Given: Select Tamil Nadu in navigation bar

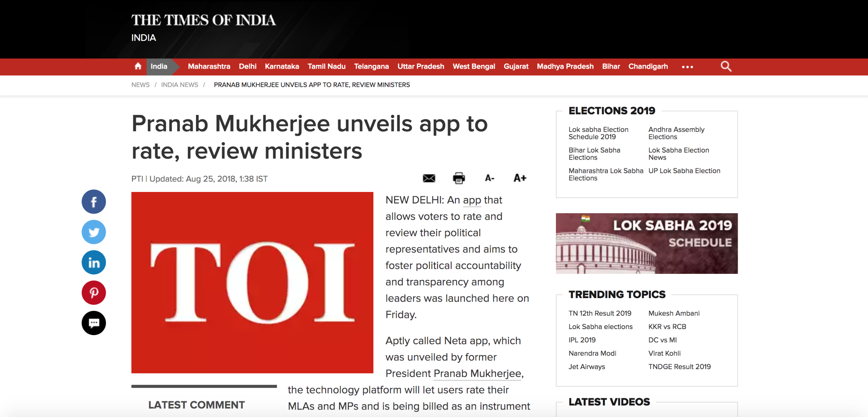Looking at the screenshot, I should (326, 66).
